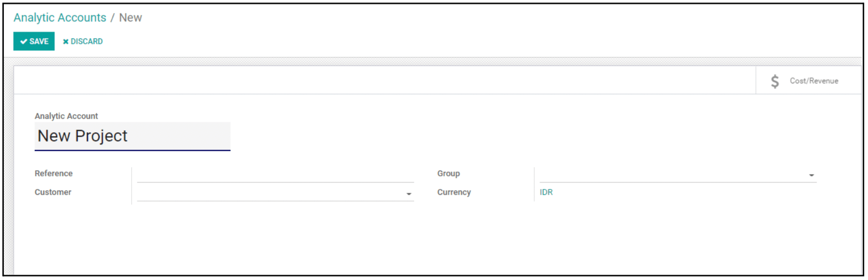868x280 pixels.
Task: Expand the Group dropdown arrow
Action: coord(811,175)
